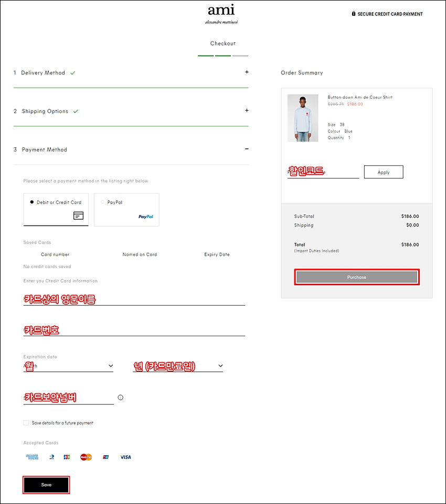Screen dimensions: 446x504
Task: Click the Total label in summary
Action: coord(300,244)
